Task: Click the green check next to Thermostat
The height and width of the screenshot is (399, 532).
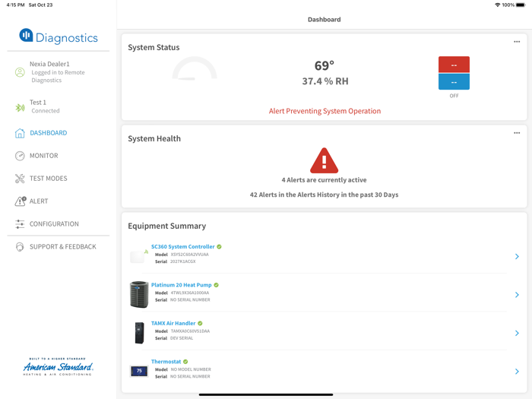Action: click(x=185, y=362)
